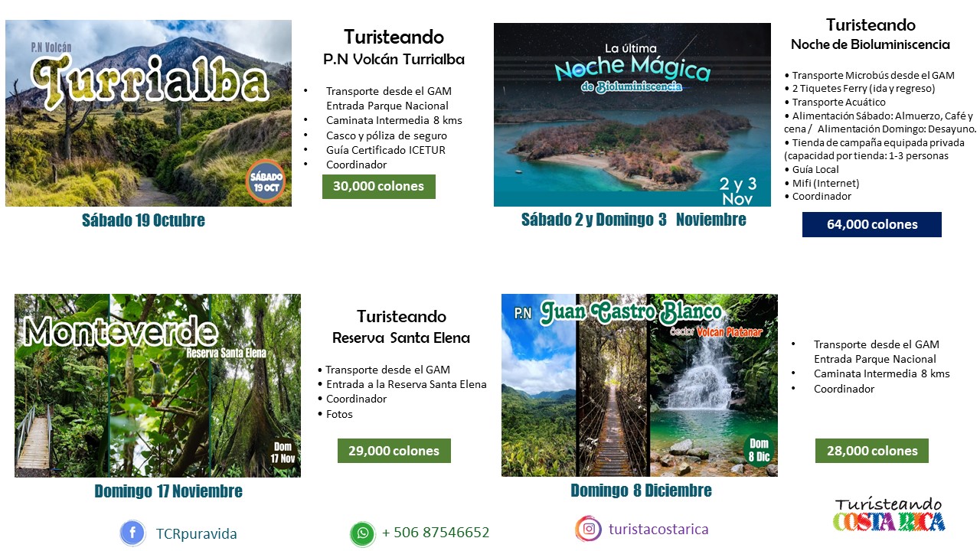Screen dimensions: 980x551
Task: Click the Dom 8 Dic badge
Action: click(x=759, y=450)
